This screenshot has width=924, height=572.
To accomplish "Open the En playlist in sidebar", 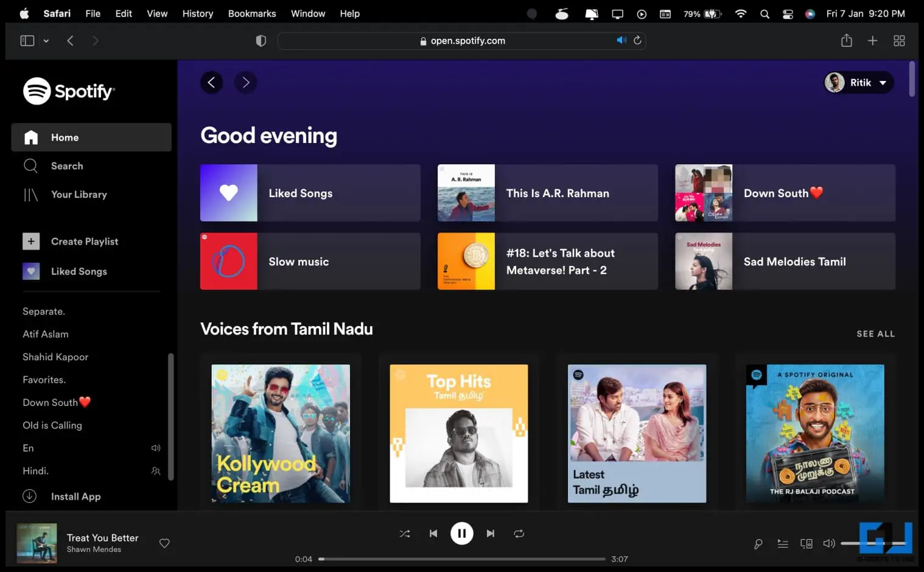I will 28,448.
